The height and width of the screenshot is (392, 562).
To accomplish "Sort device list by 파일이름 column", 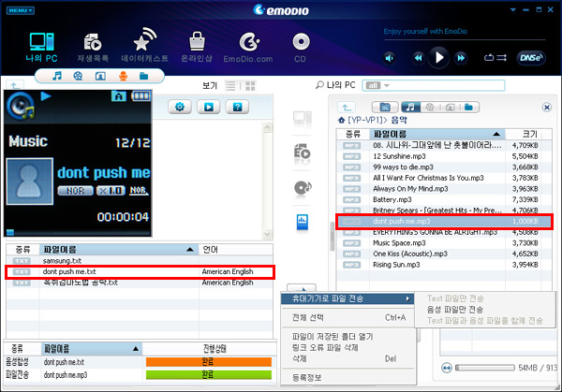I will (437, 134).
